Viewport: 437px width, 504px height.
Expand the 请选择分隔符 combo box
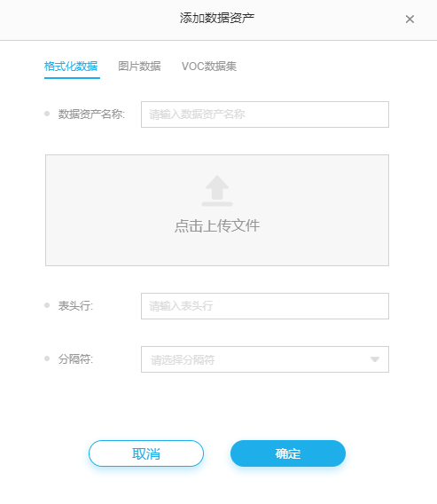coord(265,359)
